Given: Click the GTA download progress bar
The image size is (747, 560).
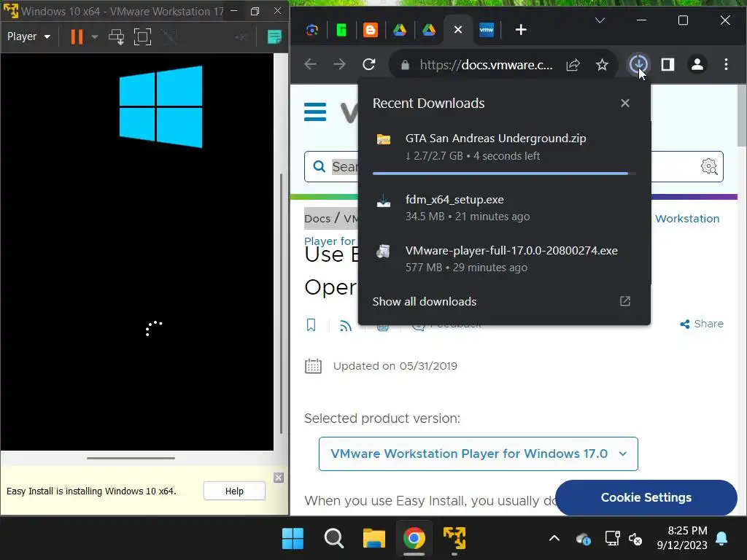Looking at the screenshot, I should tap(504, 174).
